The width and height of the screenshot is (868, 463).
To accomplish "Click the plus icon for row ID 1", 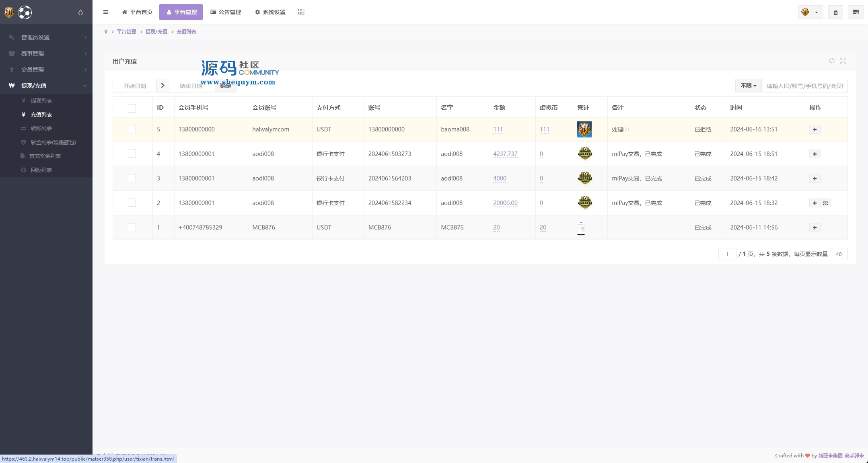I will point(815,227).
